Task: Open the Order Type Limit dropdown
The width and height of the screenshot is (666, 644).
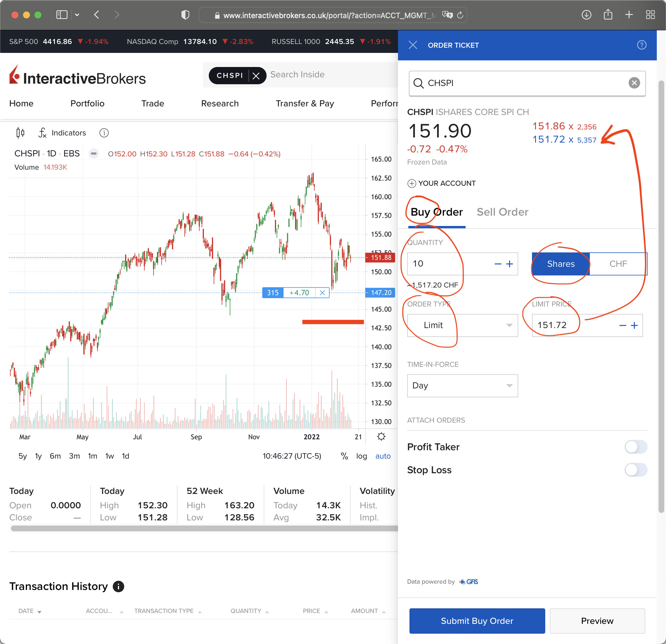Action: (462, 325)
